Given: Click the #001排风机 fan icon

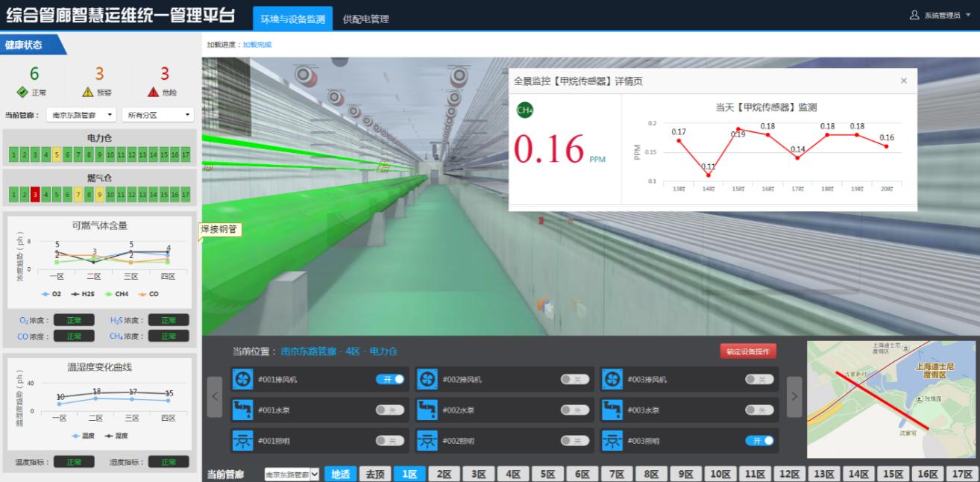Looking at the screenshot, I should click(243, 379).
